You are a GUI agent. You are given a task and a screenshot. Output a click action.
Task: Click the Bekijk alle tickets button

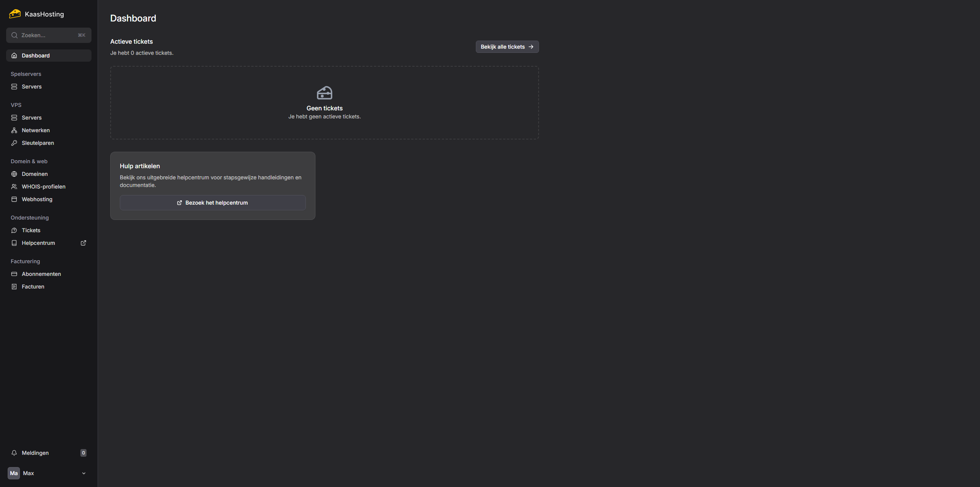pos(507,47)
